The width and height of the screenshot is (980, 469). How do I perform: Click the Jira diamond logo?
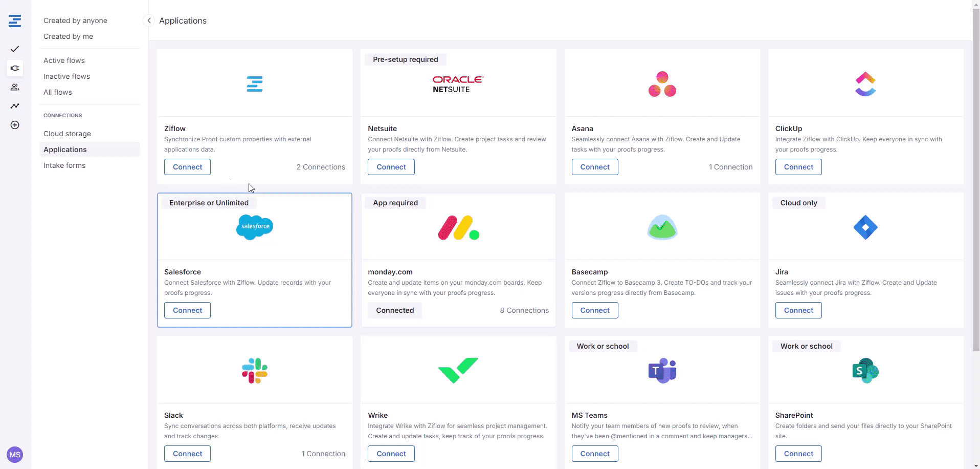865,227
